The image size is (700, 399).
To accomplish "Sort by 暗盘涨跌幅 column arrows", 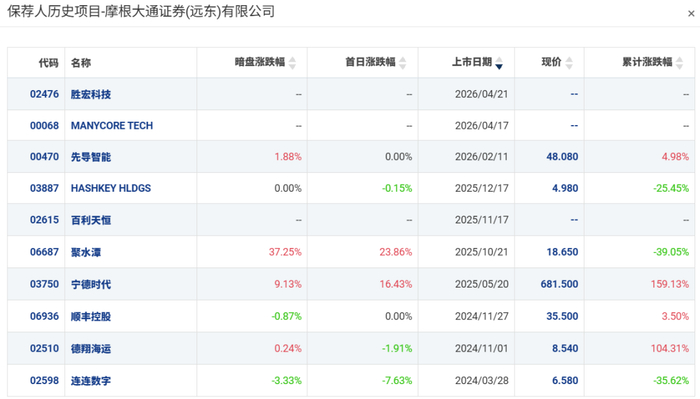I will pyautogui.click(x=292, y=63).
